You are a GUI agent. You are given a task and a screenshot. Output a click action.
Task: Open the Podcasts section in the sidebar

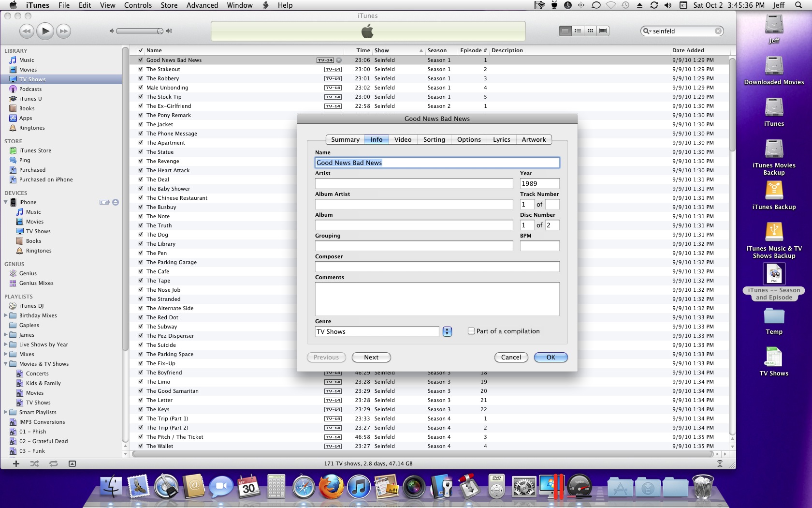tap(31, 89)
